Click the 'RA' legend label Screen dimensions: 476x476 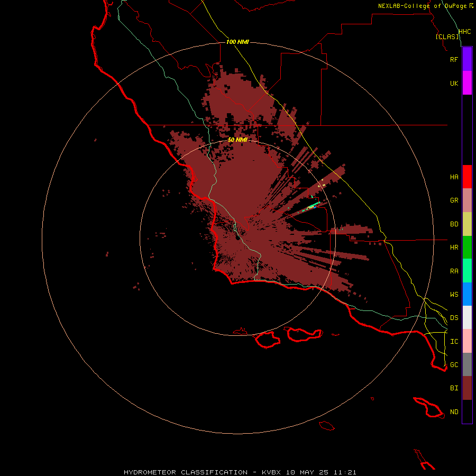point(454,271)
